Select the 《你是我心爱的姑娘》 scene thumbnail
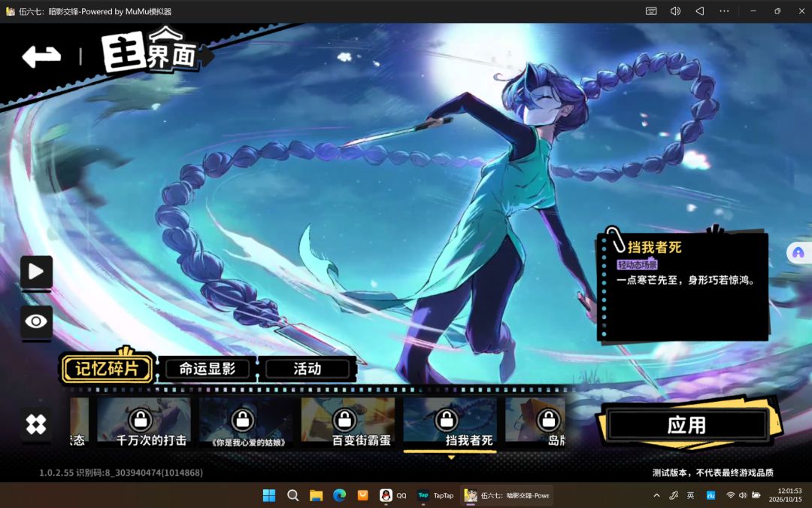The height and width of the screenshot is (508, 812). (247, 422)
